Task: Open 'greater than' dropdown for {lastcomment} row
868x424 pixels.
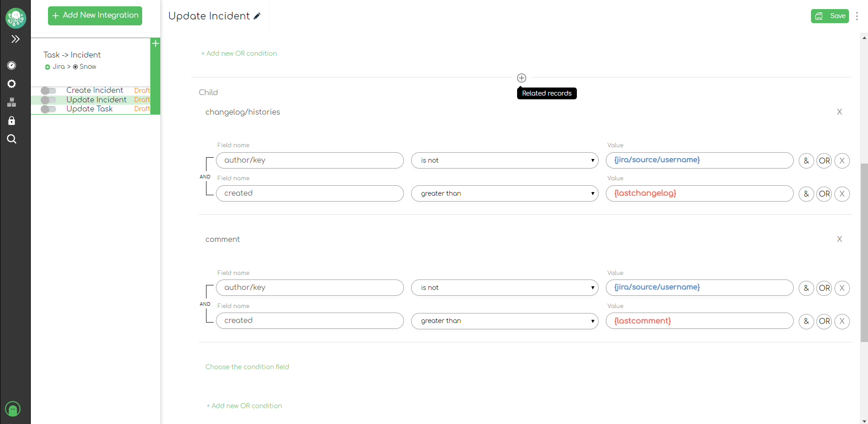Action: (x=504, y=321)
